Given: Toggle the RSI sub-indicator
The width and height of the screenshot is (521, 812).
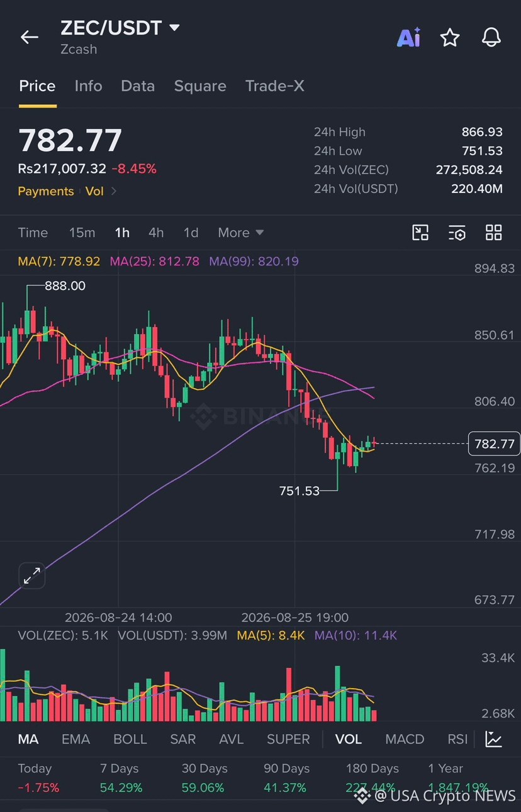Looking at the screenshot, I should click(x=457, y=739).
